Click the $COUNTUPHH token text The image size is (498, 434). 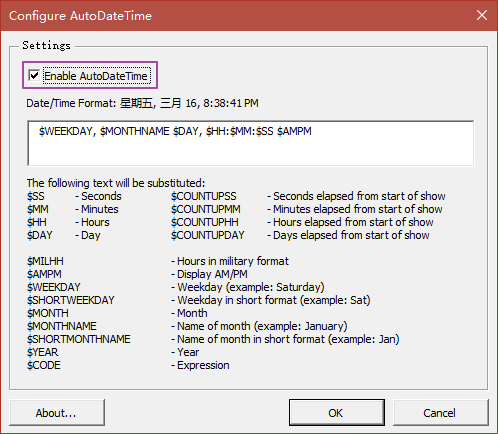205,222
